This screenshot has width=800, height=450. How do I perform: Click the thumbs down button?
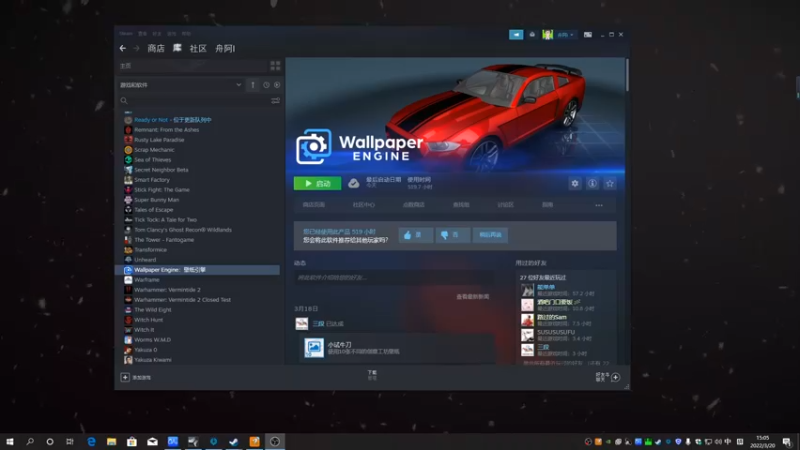click(453, 235)
